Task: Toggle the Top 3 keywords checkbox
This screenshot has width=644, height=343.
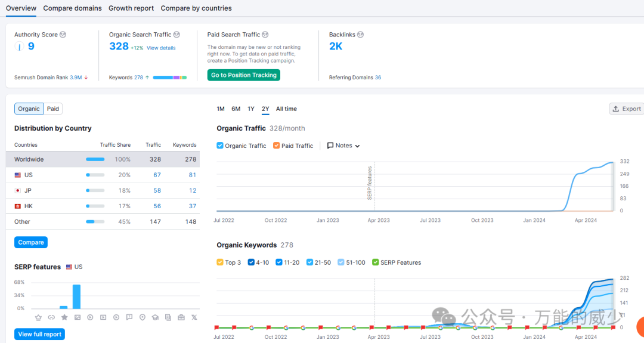Action: (x=220, y=262)
